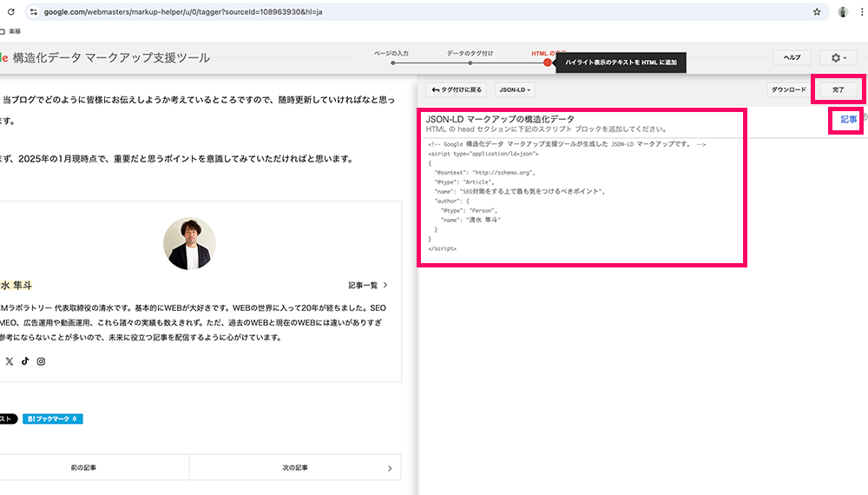Open site information icon in address bar
Image resolution: width=868 pixels, height=495 pixels.
34,11
